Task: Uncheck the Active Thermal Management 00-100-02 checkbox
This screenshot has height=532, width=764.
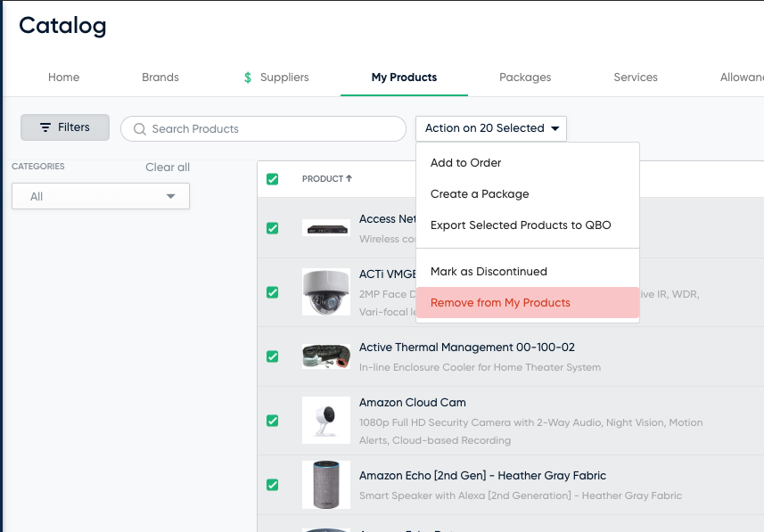Action: pos(273,356)
